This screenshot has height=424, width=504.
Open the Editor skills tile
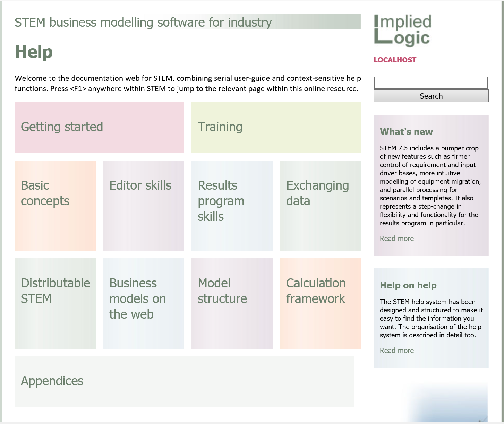click(x=144, y=206)
